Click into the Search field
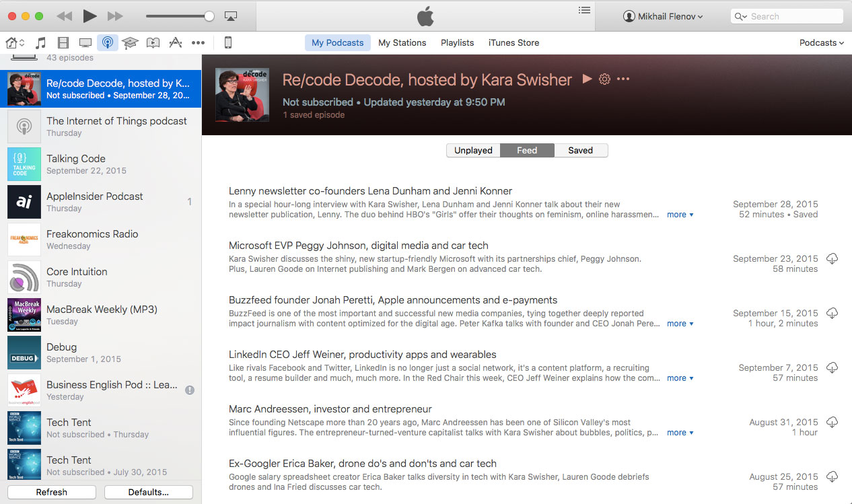This screenshot has height=504, width=852. tap(787, 16)
